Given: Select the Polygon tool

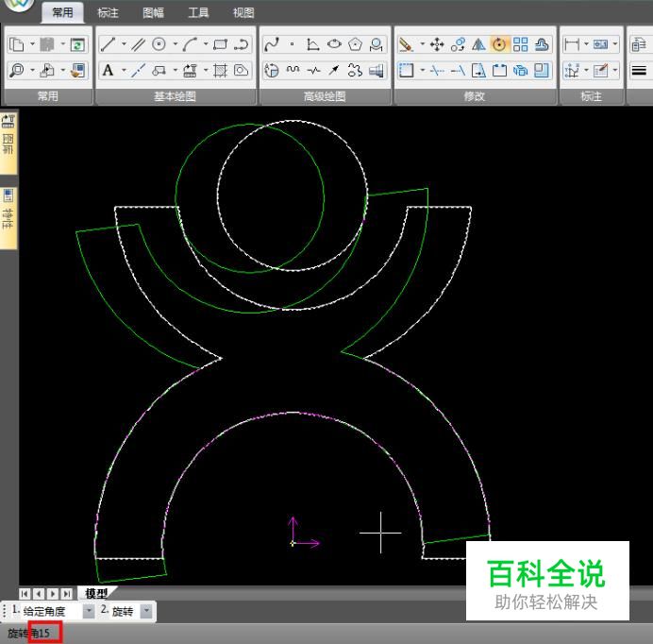Looking at the screenshot, I should click(355, 44).
